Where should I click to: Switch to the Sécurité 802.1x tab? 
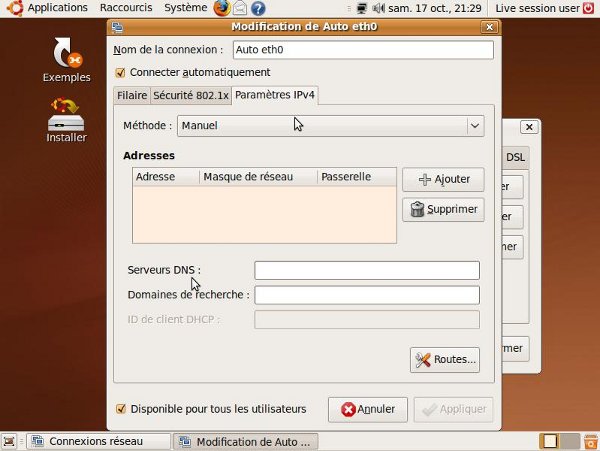190,96
